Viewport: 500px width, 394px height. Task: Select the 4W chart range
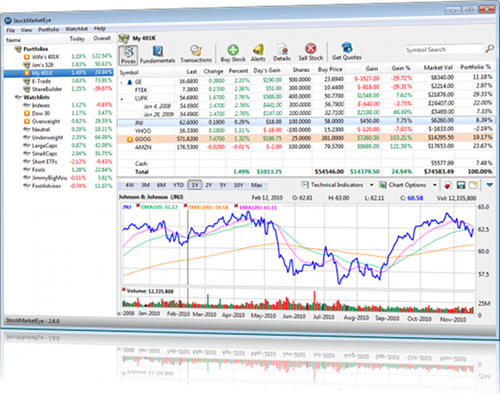(130, 185)
